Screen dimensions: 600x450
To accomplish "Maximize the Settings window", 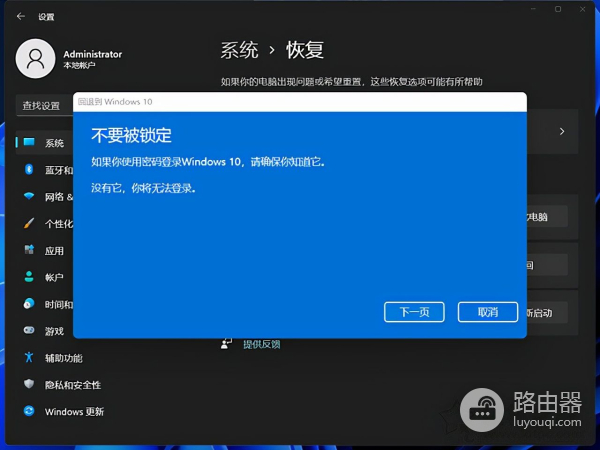I will tap(558, 9).
